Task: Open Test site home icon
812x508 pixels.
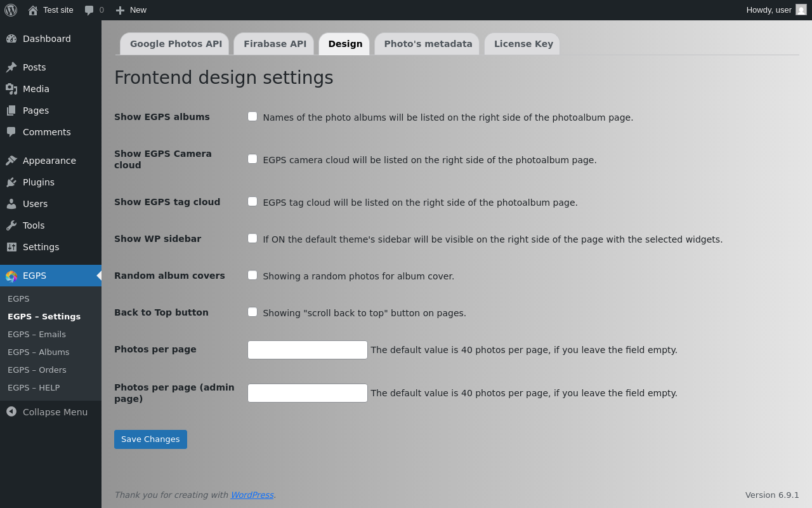Action: tap(33, 10)
